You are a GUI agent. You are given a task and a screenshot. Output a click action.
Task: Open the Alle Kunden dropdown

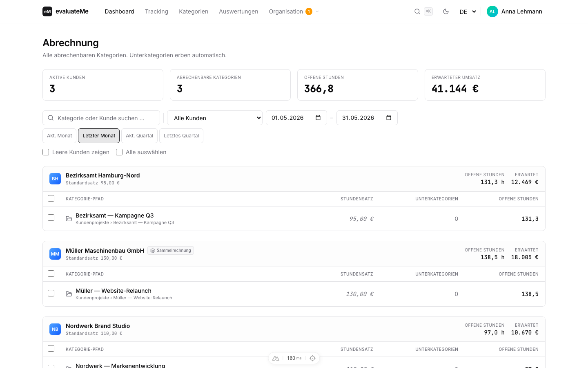(x=215, y=118)
